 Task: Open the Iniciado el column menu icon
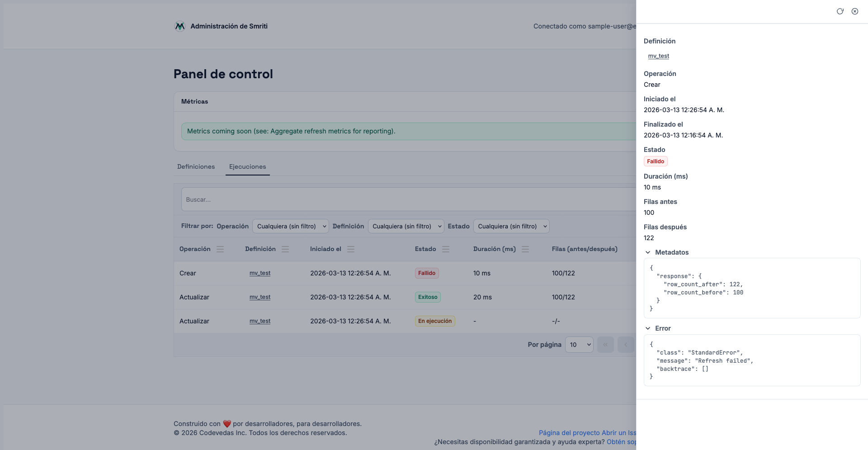click(x=351, y=249)
